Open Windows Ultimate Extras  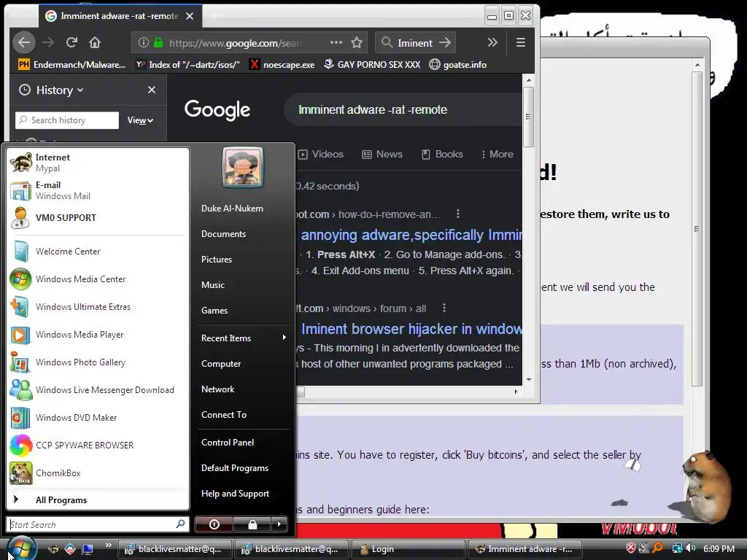pyautogui.click(x=98, y=307)
